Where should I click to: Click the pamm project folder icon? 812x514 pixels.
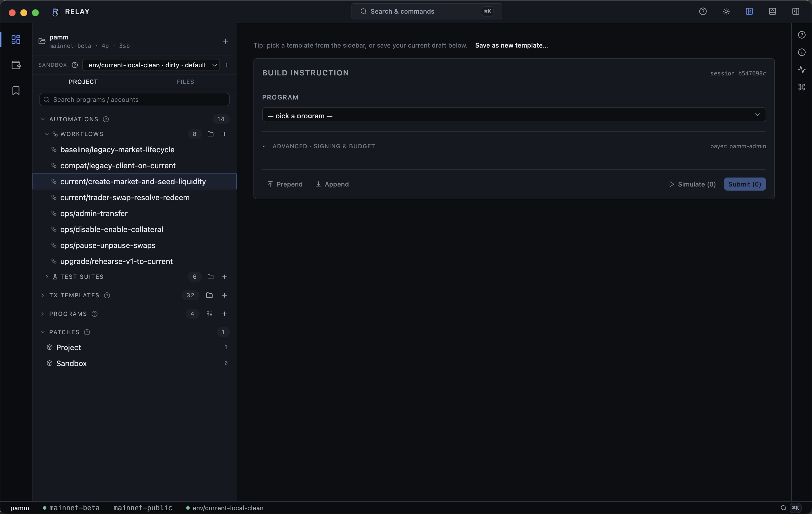click(x=42, y=41)
